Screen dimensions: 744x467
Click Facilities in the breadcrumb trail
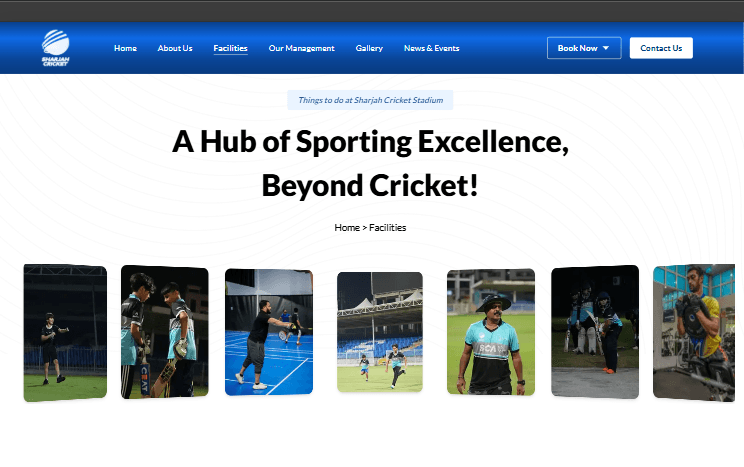388,228
